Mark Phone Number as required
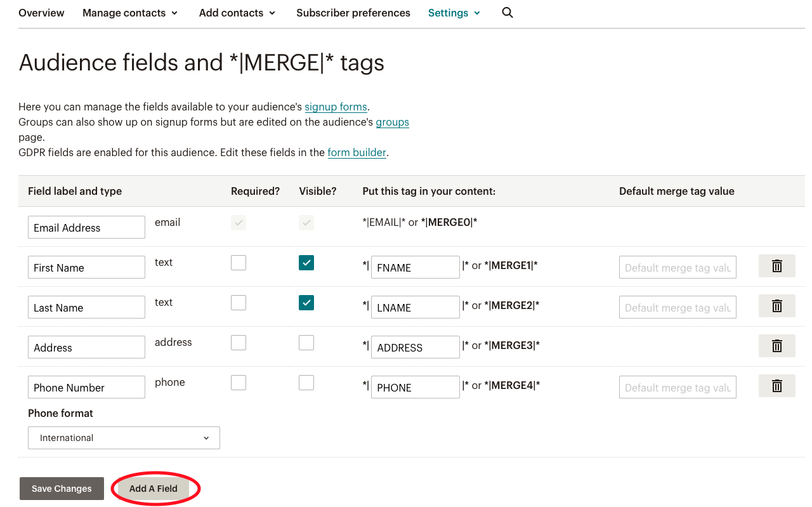This screenshot has width=812, height=507. pos(239,383)
